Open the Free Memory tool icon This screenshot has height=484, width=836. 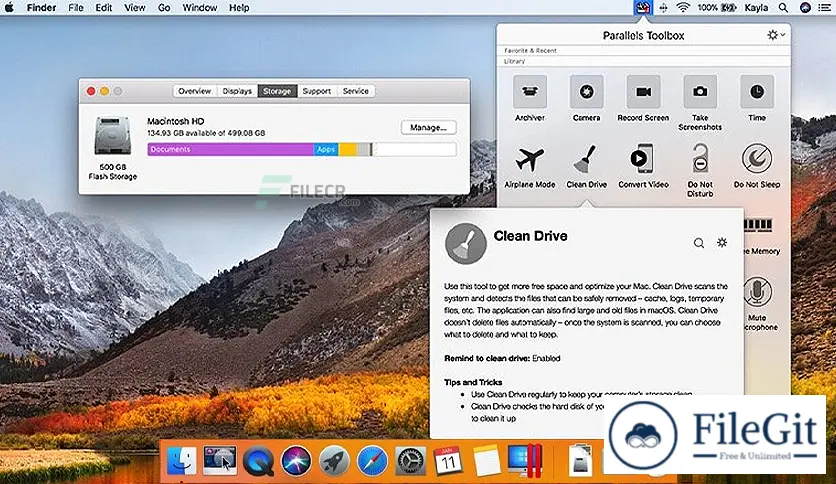[758, 226]
